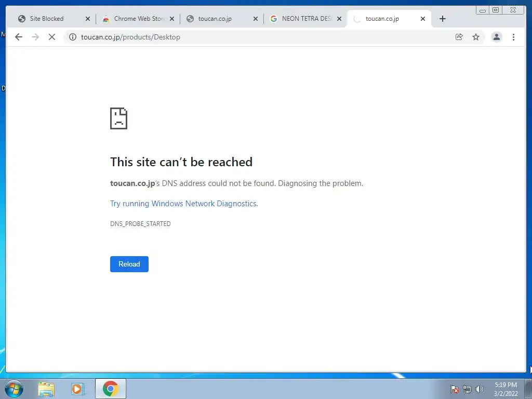Stop loading the page

pyautogui.click(x=52, y=37)
